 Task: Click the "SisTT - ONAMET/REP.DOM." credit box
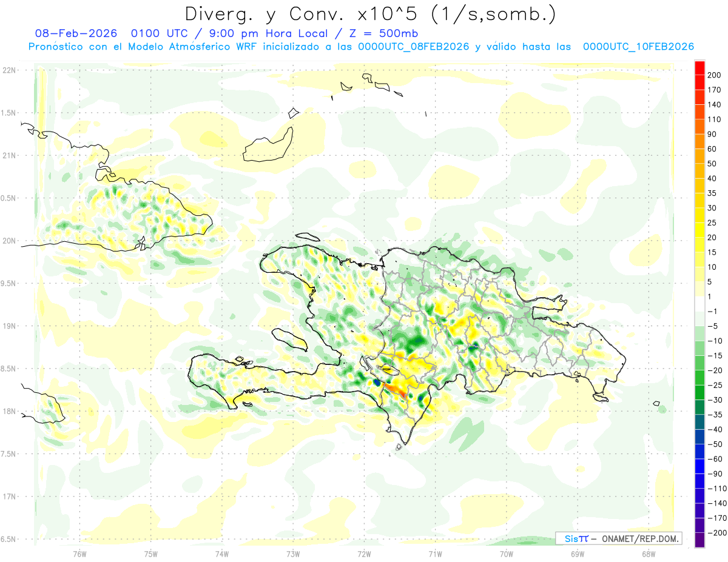(618, 538)
